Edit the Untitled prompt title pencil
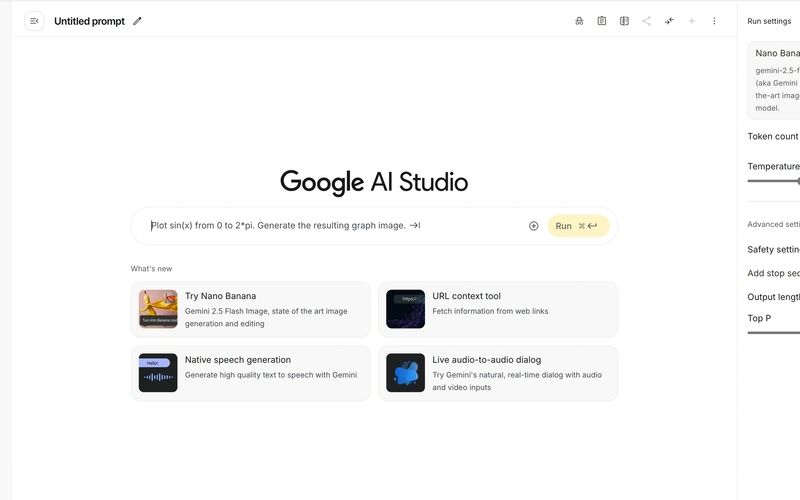 pyautogui.click(x=137, y=21)
